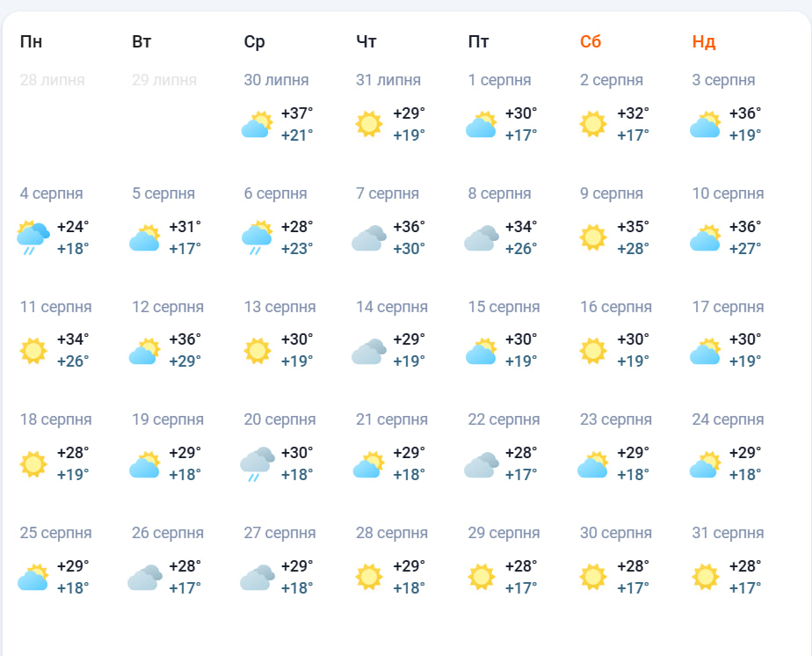Screen dimensions: 812x656
Task: Click the partly cloudy icon for 30 липня
Action: 257,125
